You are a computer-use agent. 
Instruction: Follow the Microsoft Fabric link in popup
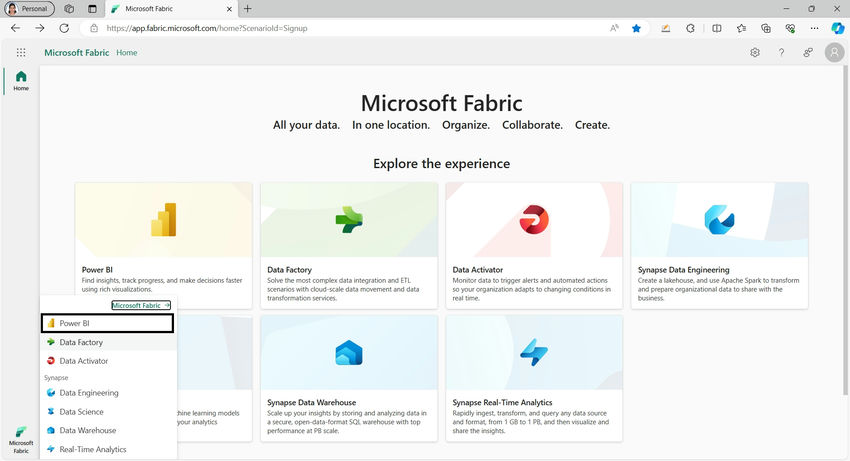[x=141, y=305]
